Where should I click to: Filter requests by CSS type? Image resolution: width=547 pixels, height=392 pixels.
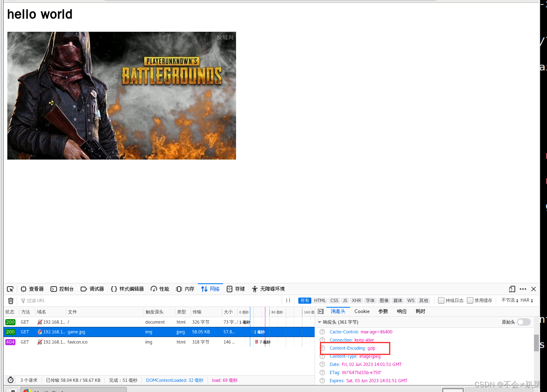pyautogui.click(x=335, y=300)
